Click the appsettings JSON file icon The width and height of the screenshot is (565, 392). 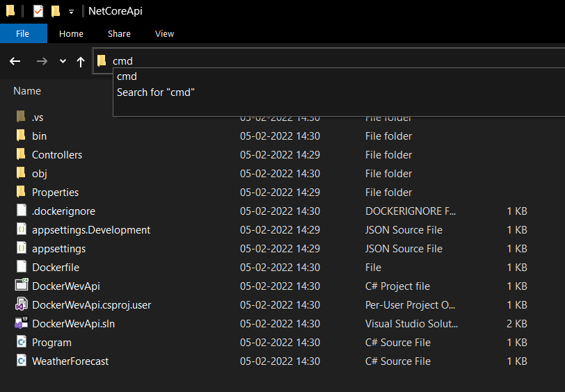[20, 248]
